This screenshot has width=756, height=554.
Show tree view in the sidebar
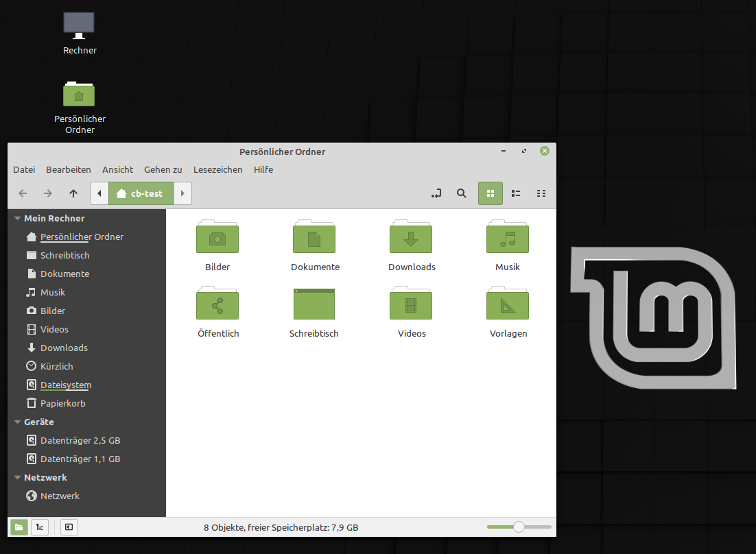(40, 527)
